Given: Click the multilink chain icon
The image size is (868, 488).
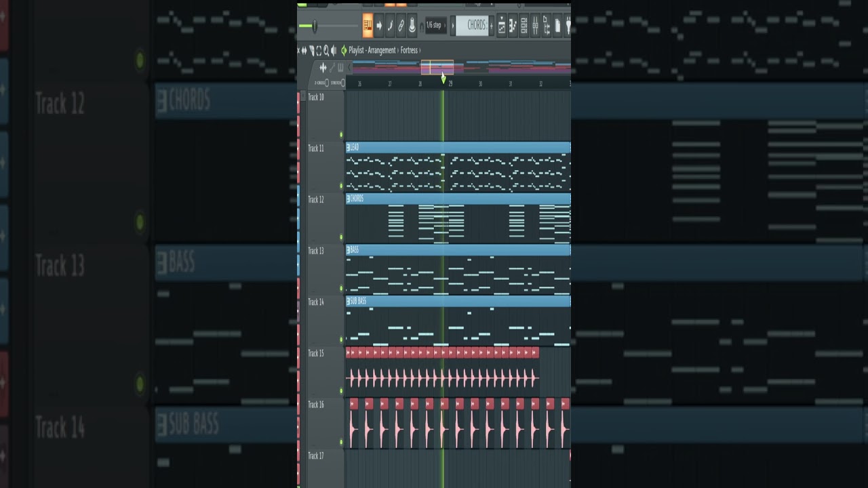Looking at the screenshot, I should pyautogui.click(x=401, y=25).
